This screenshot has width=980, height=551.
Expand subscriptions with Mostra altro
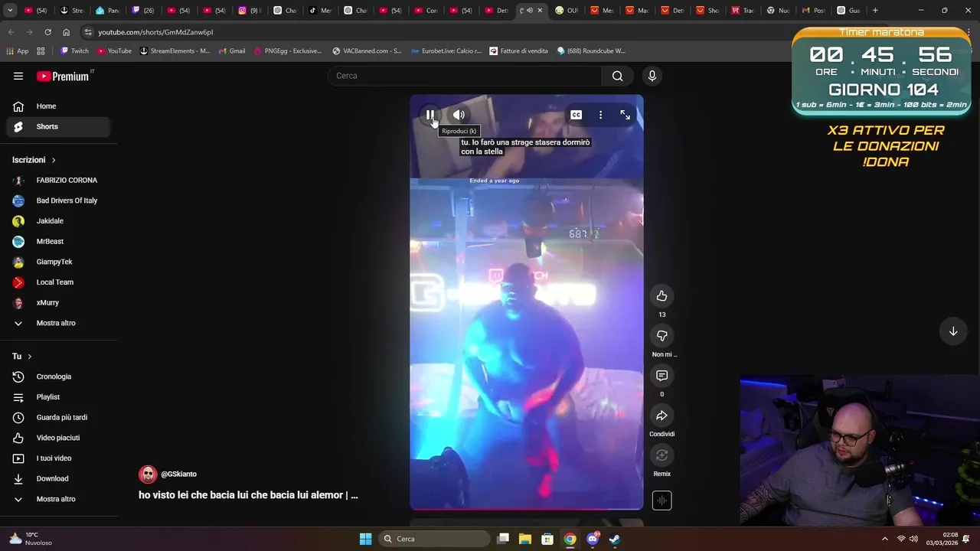58,323
